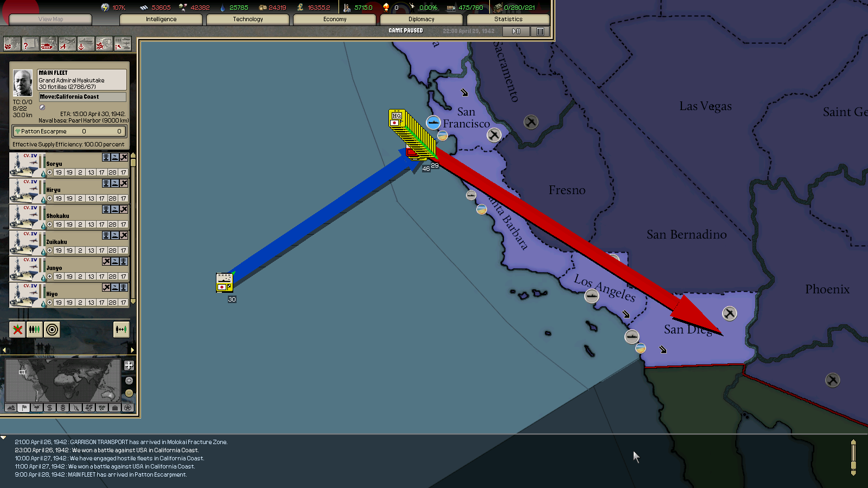
Task: Open the naval units list (anchor icon)
Action: (85, 44)
